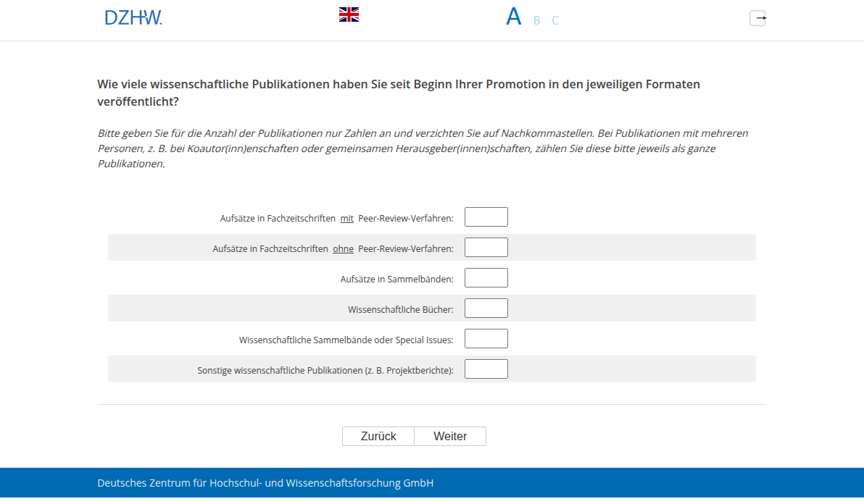Click the underlined word 'mit'

[x=346, y=219]
